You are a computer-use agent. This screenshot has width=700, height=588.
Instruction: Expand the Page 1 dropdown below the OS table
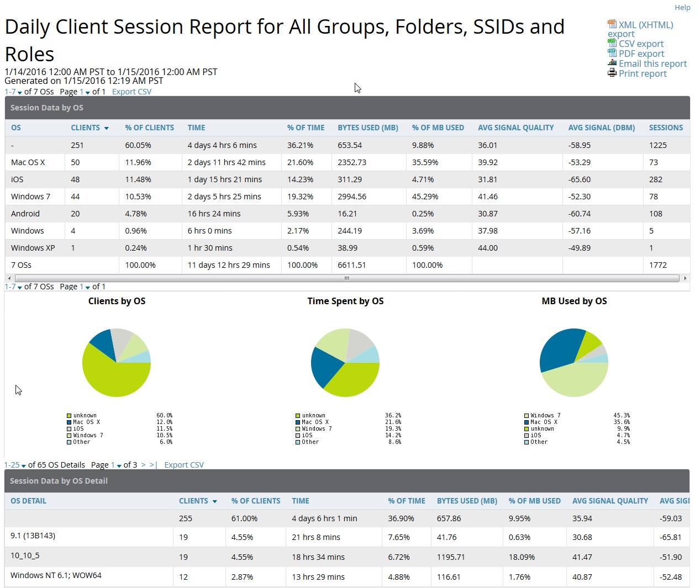(x=85, y=287)
